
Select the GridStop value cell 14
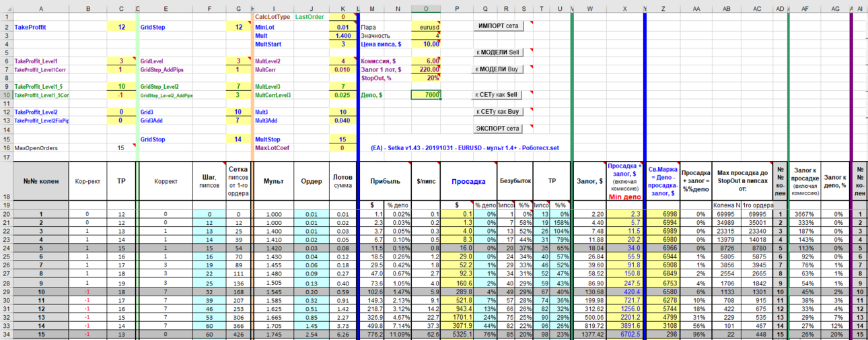tap(239, 138)
